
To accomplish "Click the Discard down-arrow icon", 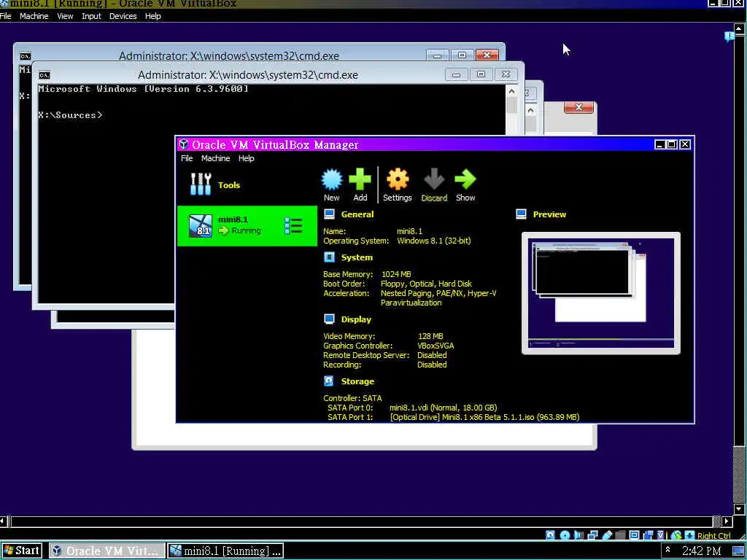I will tap(434, 179).
